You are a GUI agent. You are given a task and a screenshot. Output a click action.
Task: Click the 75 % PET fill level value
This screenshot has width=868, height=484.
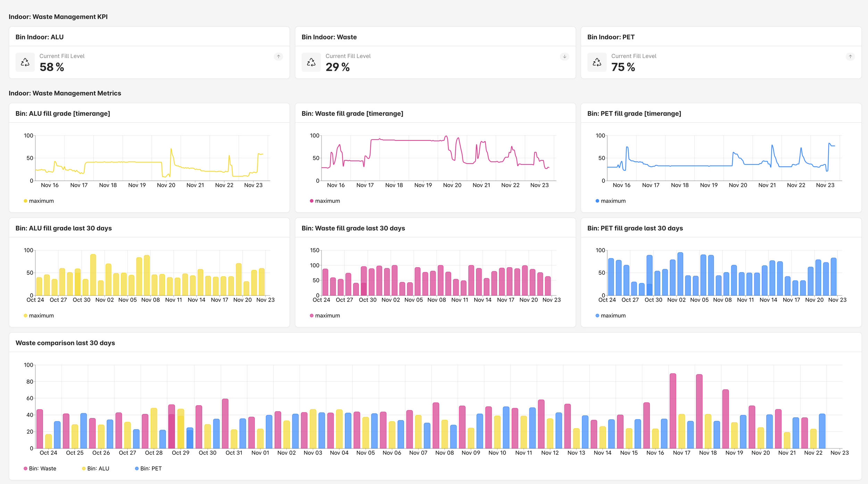623,67
